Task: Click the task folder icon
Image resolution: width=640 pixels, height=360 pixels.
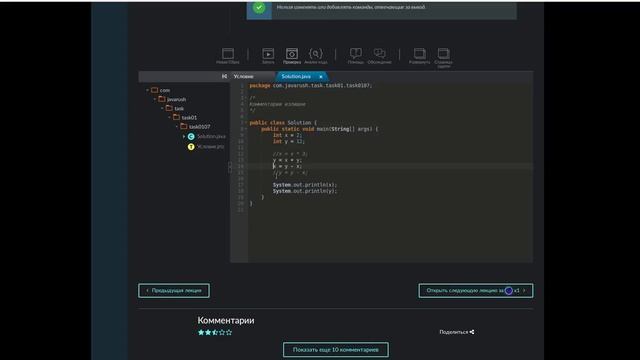Action: pos(169,108)
